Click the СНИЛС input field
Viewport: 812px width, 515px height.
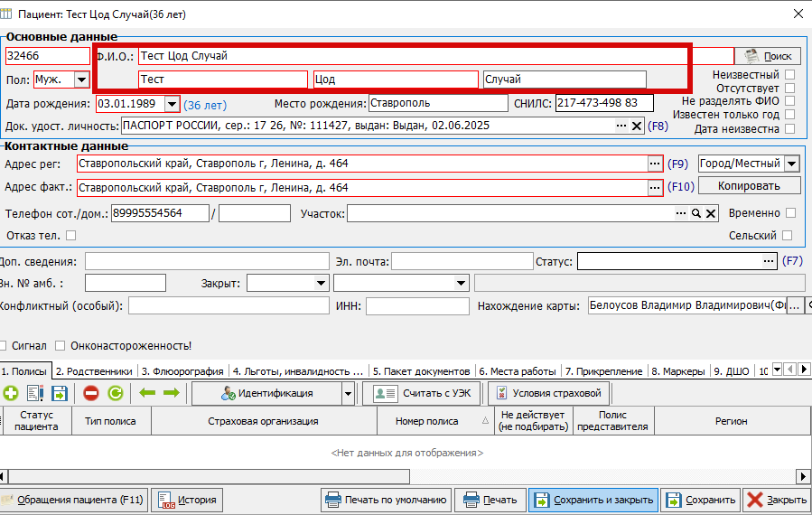point(604,103)
